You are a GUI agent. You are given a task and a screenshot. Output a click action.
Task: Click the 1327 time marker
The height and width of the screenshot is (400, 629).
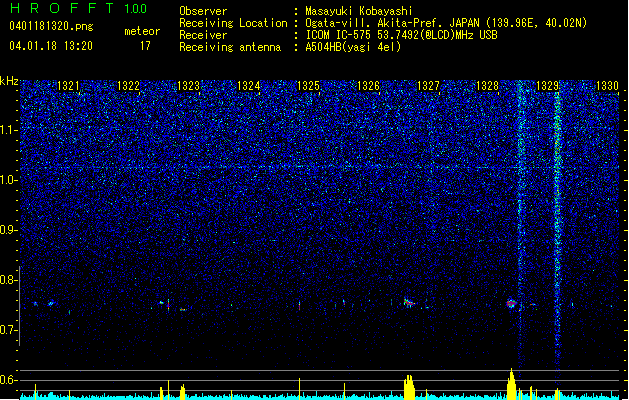(428, 86)
